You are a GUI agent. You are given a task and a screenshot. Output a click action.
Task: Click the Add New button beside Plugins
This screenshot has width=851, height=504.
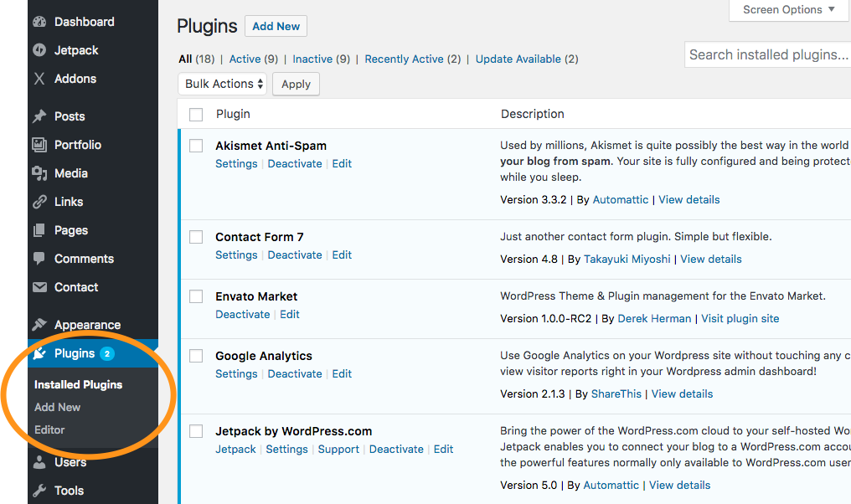pyautogui.click(x=276, y=26)
